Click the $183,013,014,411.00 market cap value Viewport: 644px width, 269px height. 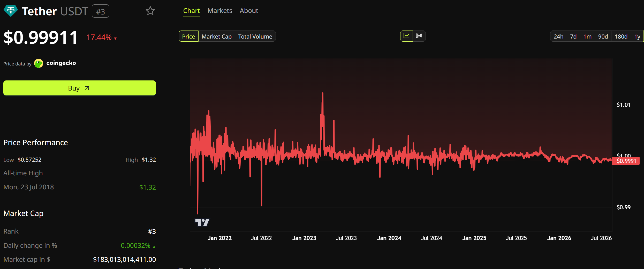tap(124, 259)
